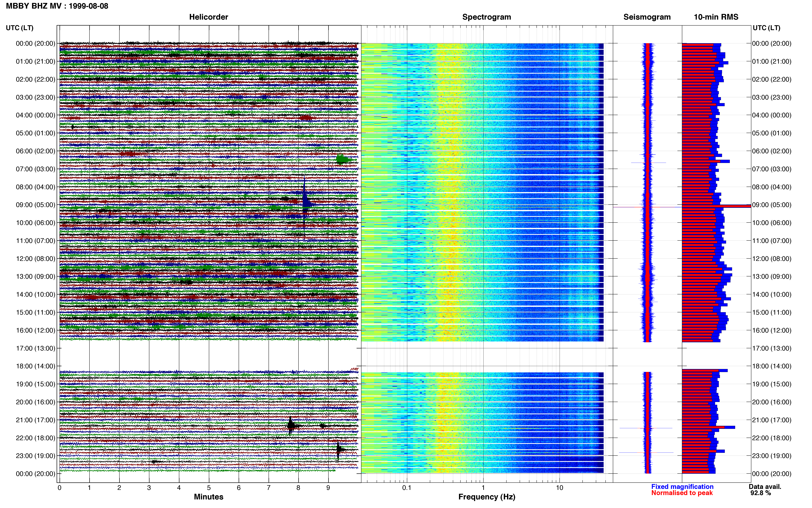Click helicorder time label '03:00 (23:00)'
This screenshot has height=508, width=812.
pyautogui.click(x=36, y=97)
